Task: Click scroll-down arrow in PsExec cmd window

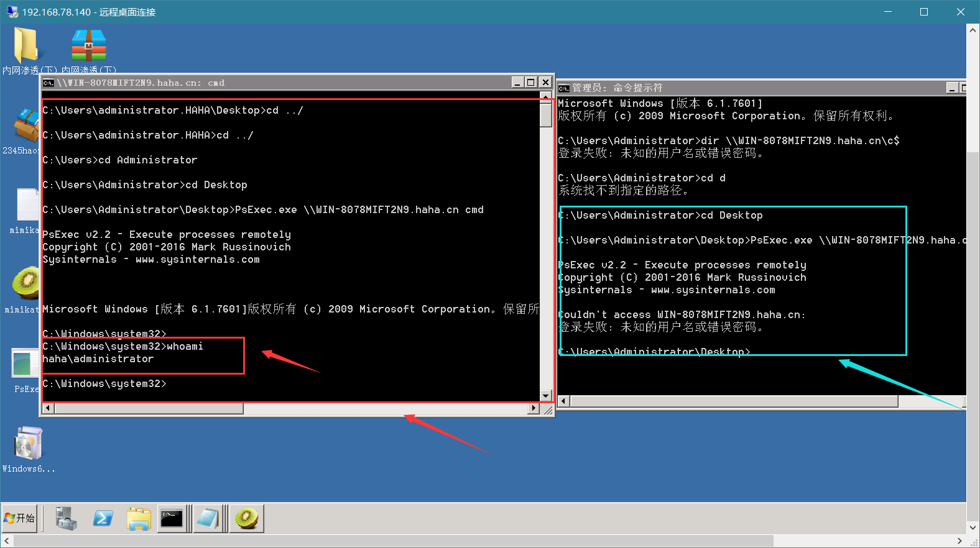Action: pyautogui.click(x=546, y=396)
